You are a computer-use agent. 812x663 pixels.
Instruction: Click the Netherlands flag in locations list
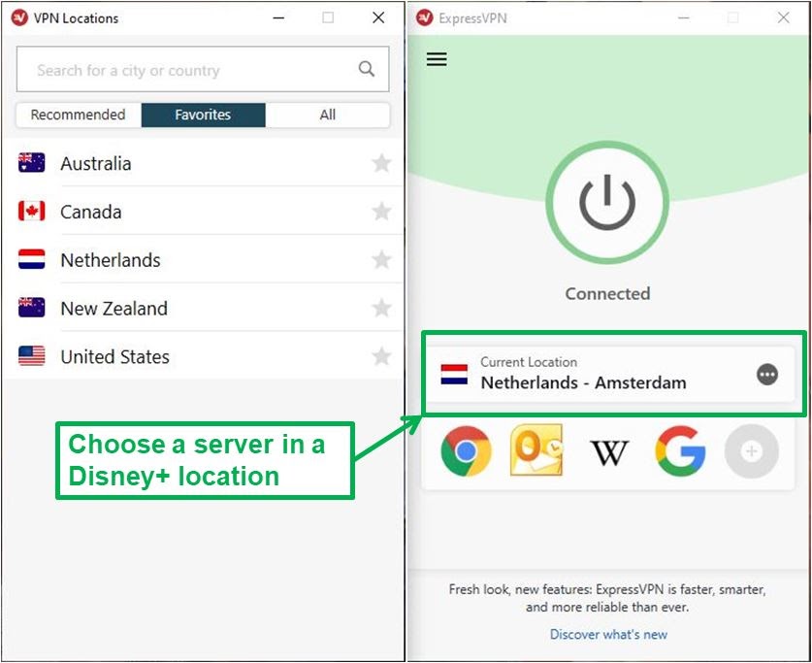[x=32, y=259]
